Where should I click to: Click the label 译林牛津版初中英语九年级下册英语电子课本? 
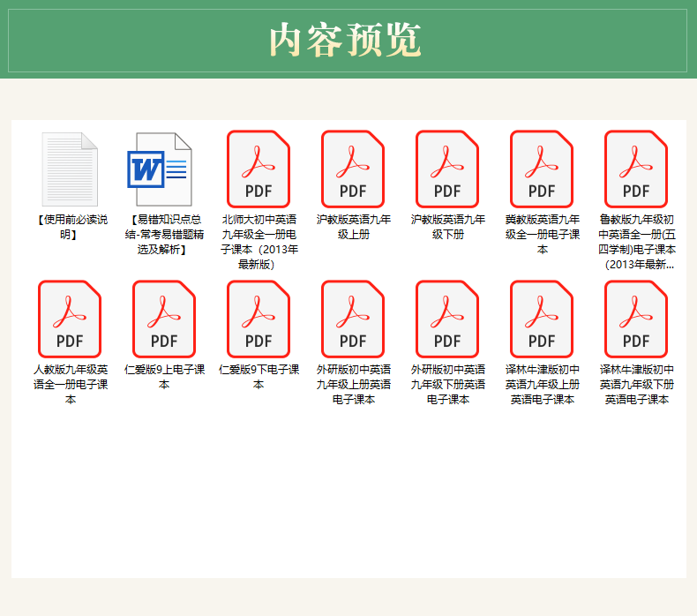(x=636, y=384)
